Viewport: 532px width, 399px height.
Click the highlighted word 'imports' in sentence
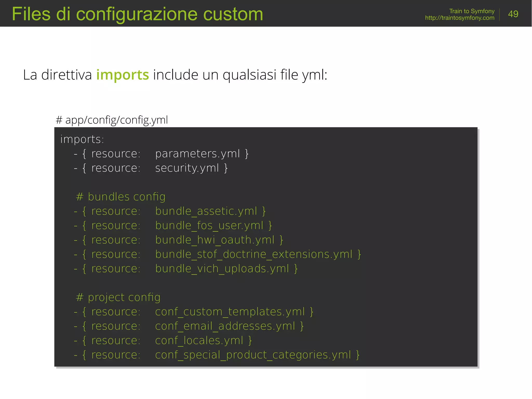pos(123,75)
